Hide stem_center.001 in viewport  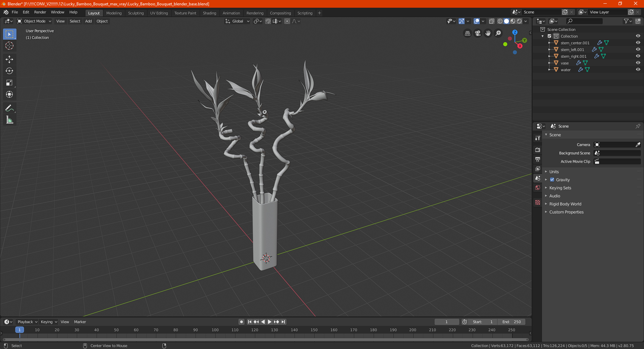pos(638,43)
